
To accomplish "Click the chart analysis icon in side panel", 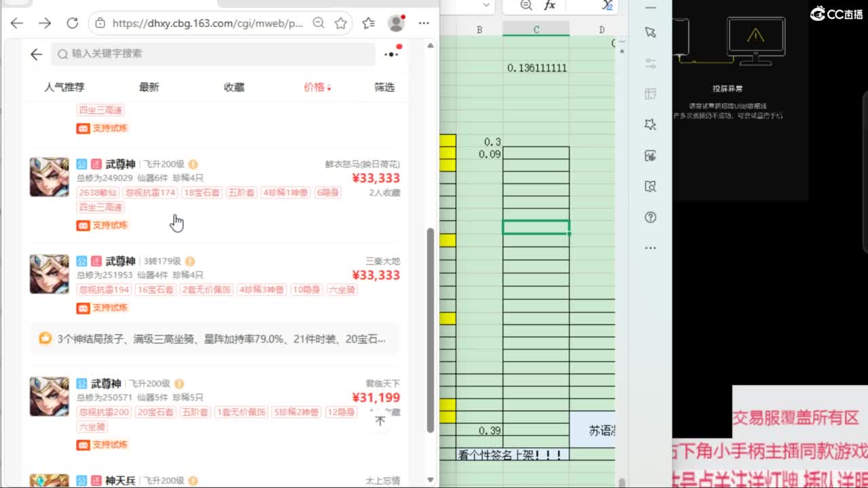I will point(650,156).
